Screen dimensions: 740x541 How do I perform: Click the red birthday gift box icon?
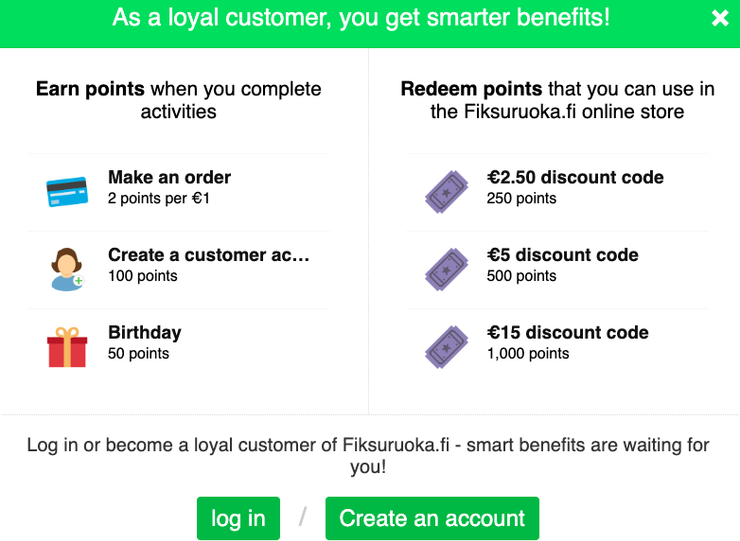click(67, 345)
